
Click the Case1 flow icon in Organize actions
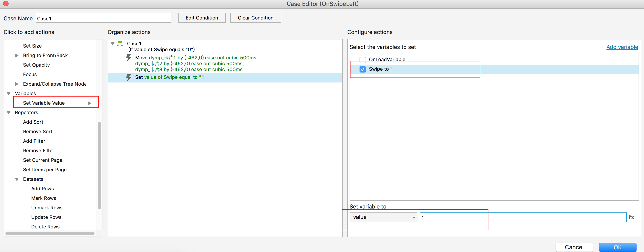[120, 44]
